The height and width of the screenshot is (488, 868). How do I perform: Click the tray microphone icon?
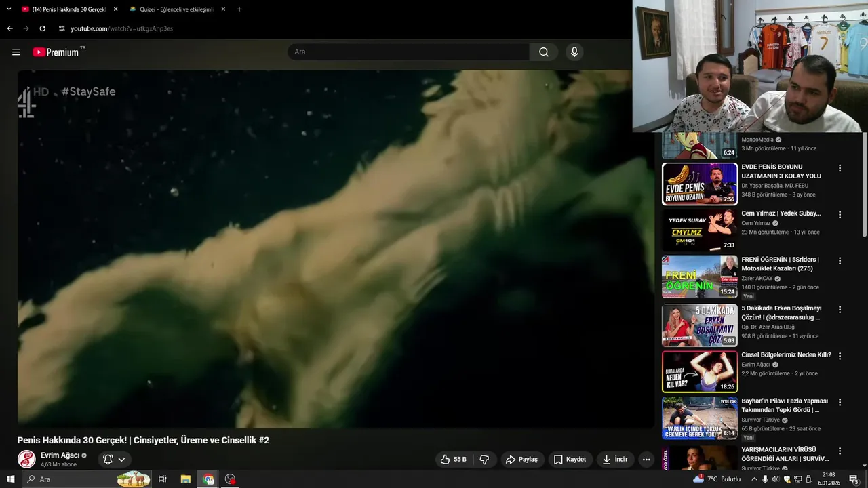click(766, 479)
